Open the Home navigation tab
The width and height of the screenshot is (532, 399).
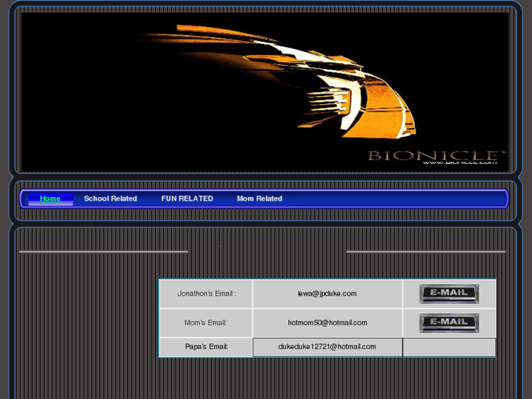pos(50,198)
